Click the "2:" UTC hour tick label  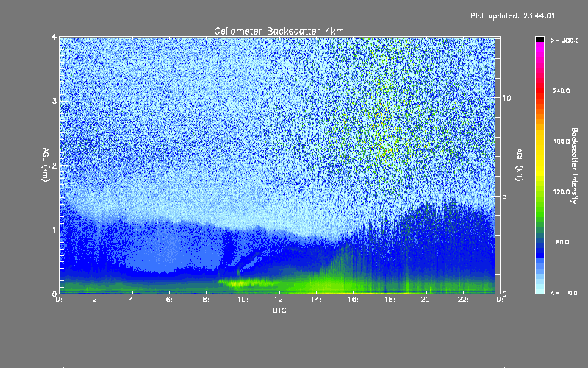(96, 300)
